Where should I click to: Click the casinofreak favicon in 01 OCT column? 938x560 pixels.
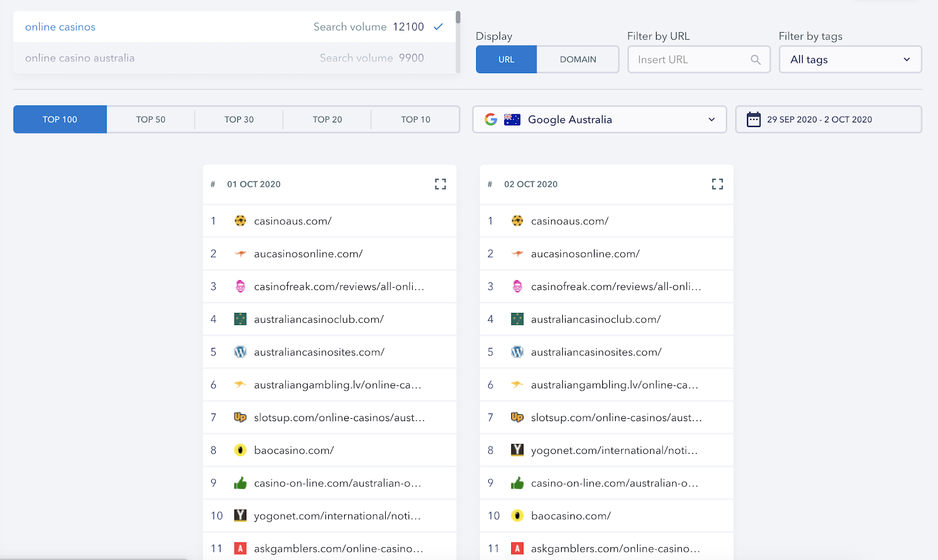tap(240, 286)
